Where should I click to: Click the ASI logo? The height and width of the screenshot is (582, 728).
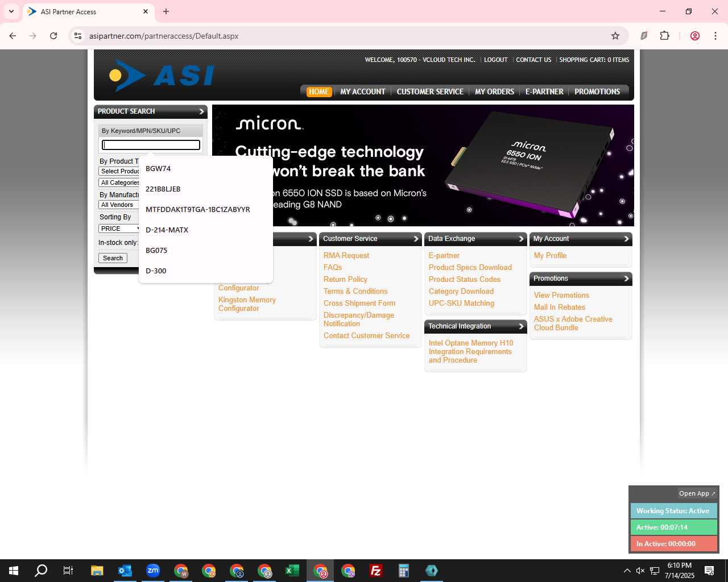162,76
